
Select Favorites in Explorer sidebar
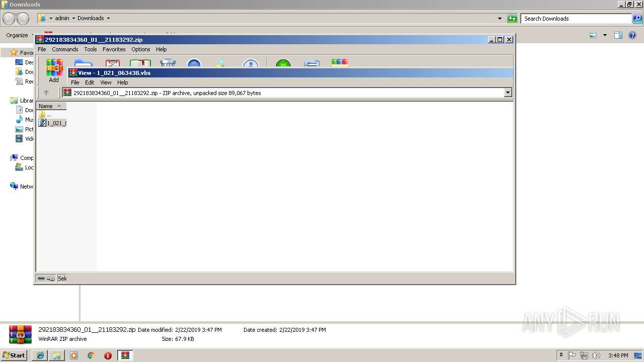pyautogui.click(x=22, y=53)
